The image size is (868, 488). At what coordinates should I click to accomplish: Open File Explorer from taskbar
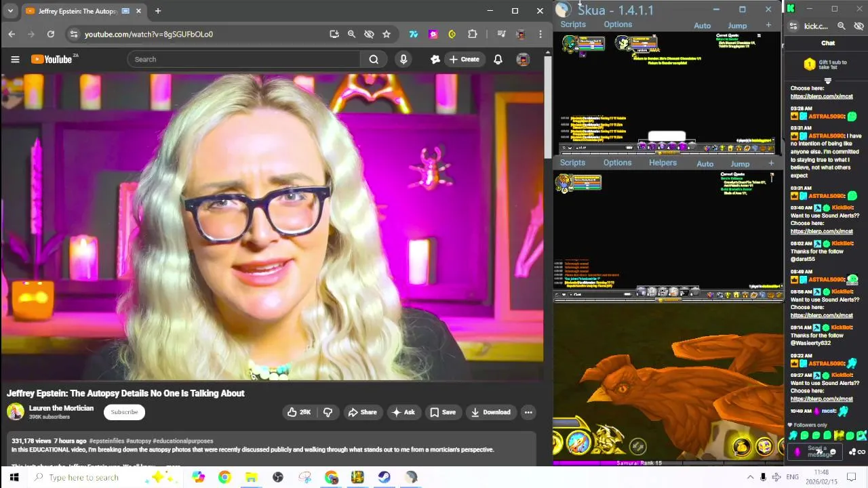[x=251, y=477]
